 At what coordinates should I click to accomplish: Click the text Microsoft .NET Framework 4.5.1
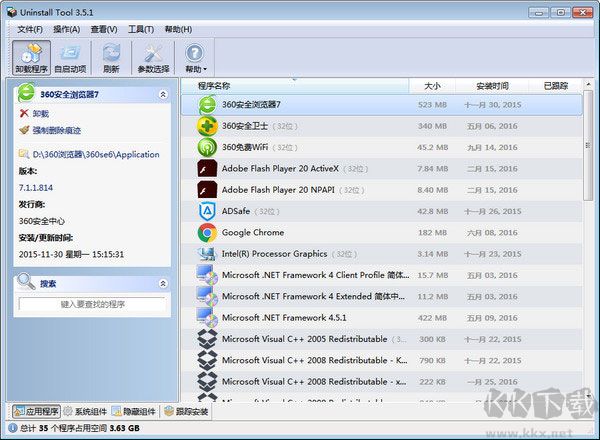[284, 318]
